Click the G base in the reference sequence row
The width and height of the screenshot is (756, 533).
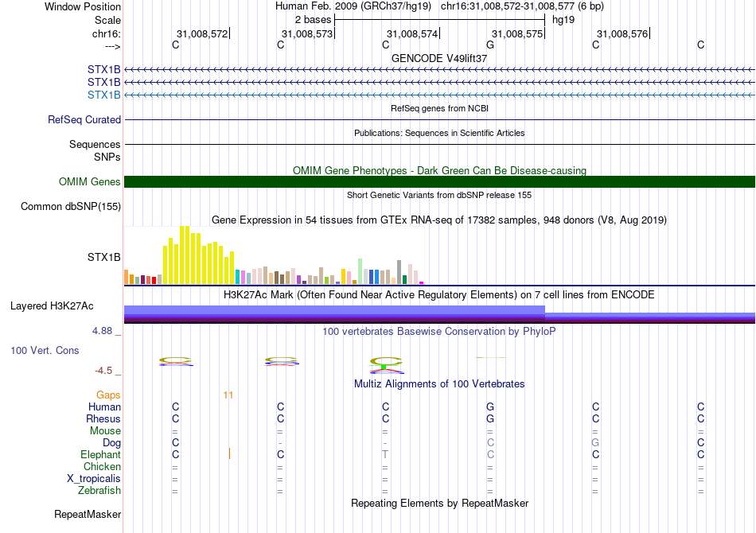pyautogui.click(x=490, y=45)
